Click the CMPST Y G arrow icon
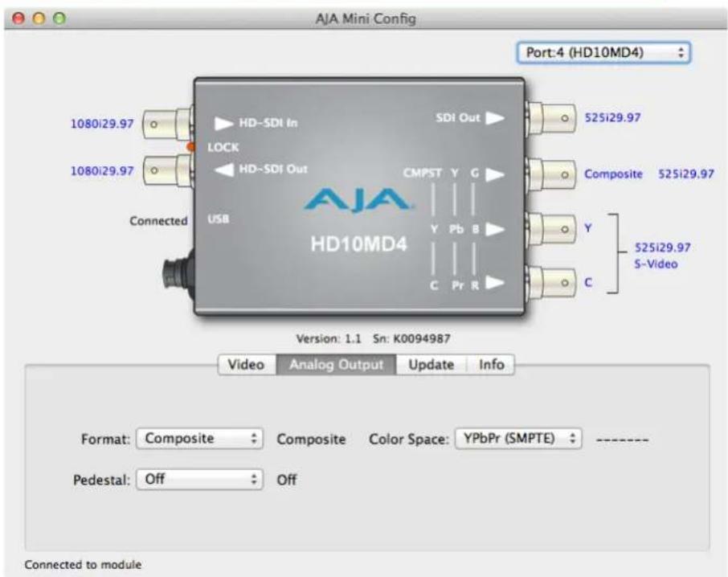Image resolution: width=728 pixels, height=577 pixels. tap(495, 174)
